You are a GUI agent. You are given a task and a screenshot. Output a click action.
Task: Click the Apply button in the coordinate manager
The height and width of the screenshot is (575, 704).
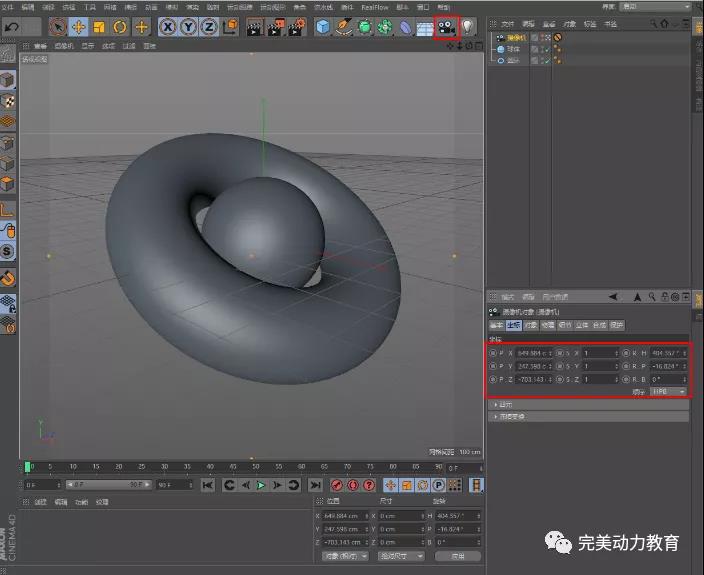456,556
